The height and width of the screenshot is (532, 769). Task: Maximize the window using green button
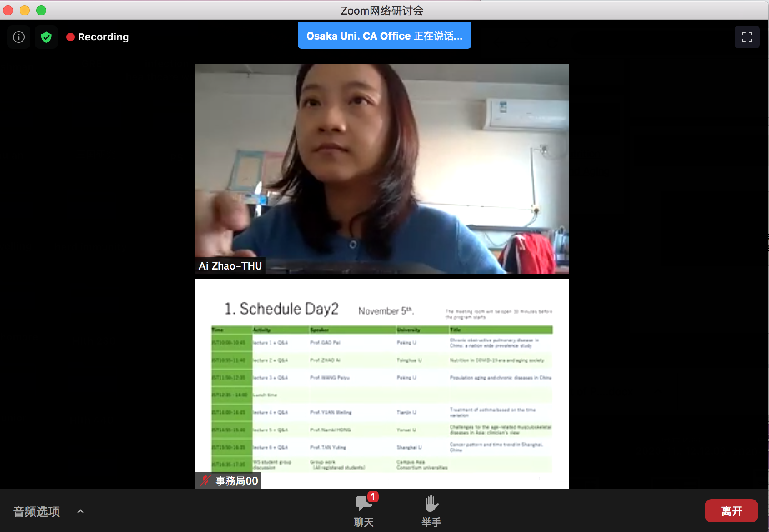[x=41, y=10]
